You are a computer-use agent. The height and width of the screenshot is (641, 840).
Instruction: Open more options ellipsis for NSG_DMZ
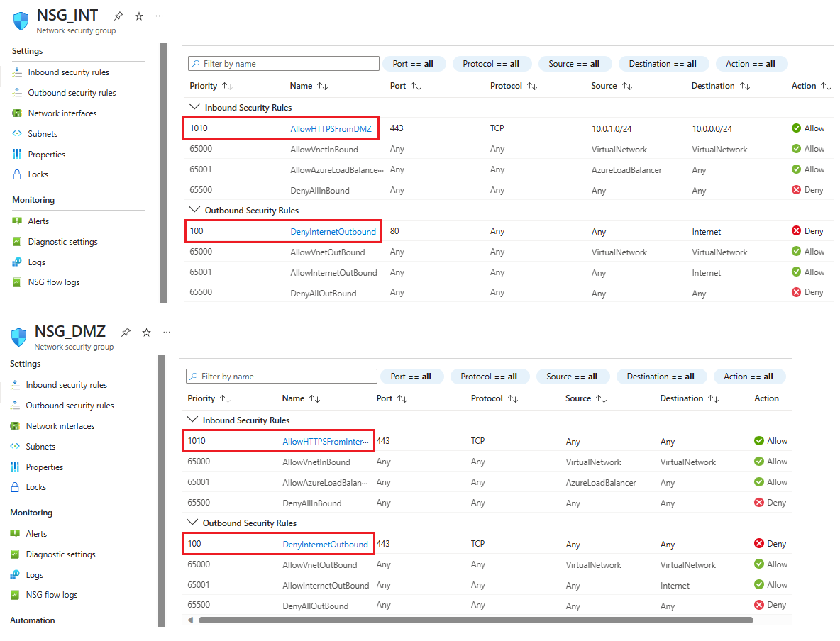click(167, 332)
